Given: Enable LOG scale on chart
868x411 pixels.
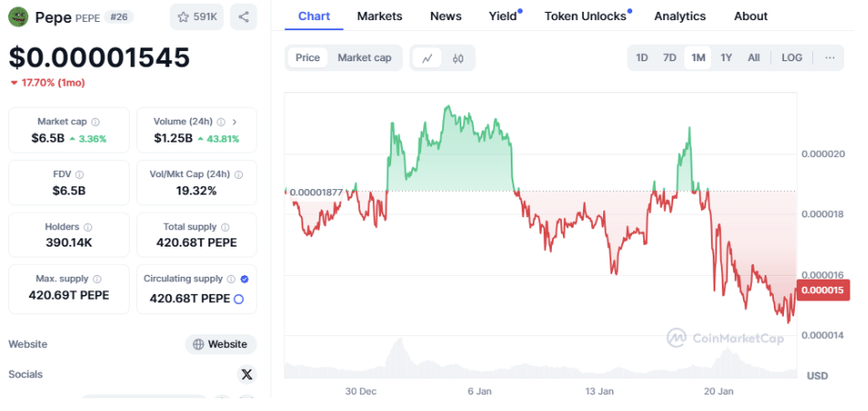Looking at the screenshot, I should pyautogui.click(x=792, y=58).
